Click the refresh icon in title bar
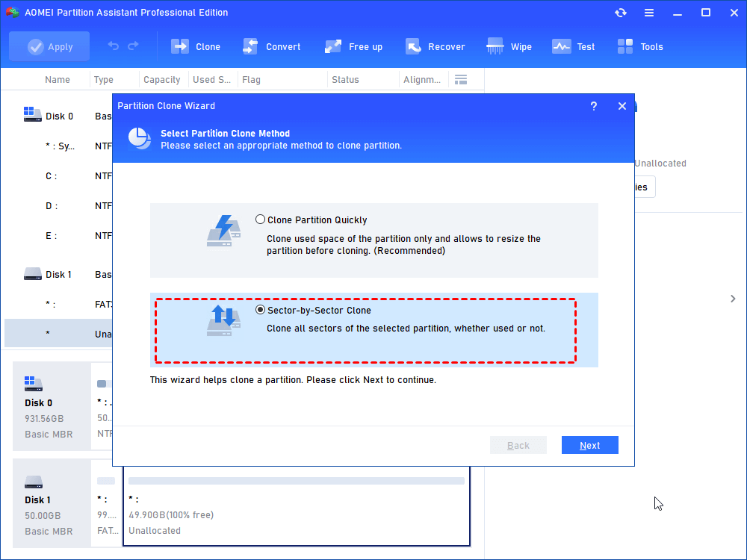The width and height of the screenshot is (747, 560). pos(620,13)
